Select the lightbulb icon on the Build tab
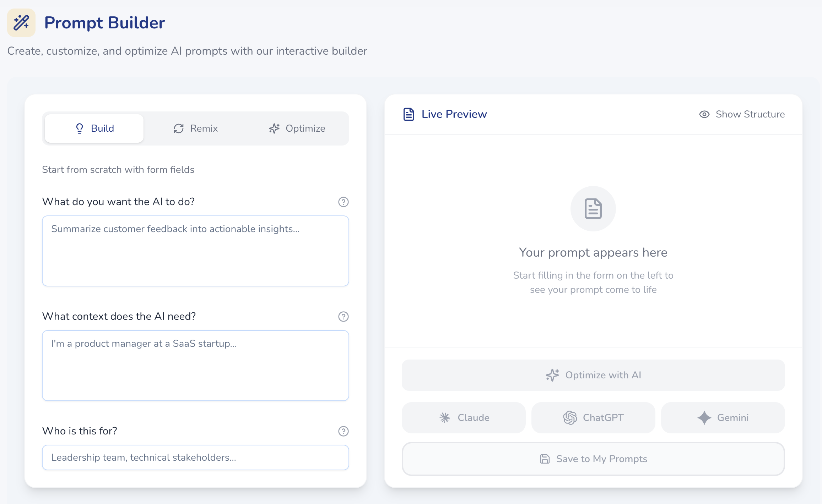The image size is (822, 504). (79, 128)
